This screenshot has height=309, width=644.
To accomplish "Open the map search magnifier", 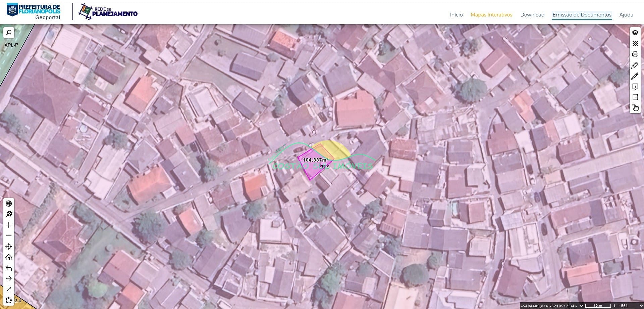I will (x=9, y=33).
